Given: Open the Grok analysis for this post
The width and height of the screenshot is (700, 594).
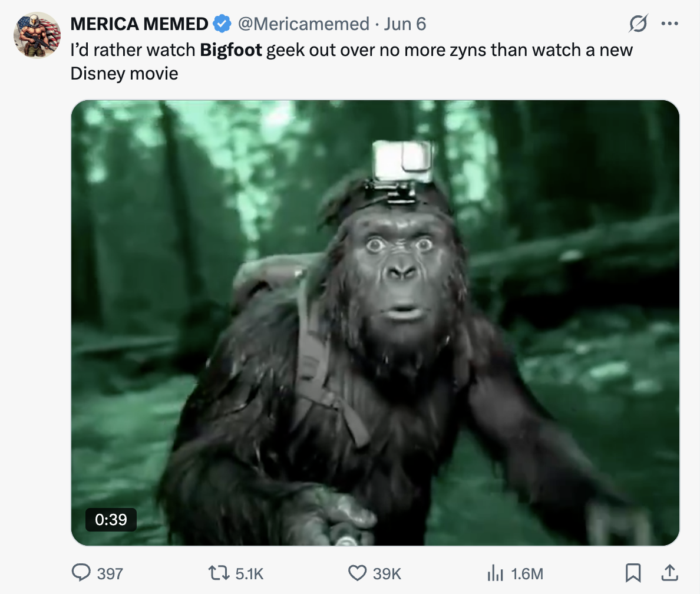Looking at the screenshot, I should pyautogui.click(x=638, y=24).
